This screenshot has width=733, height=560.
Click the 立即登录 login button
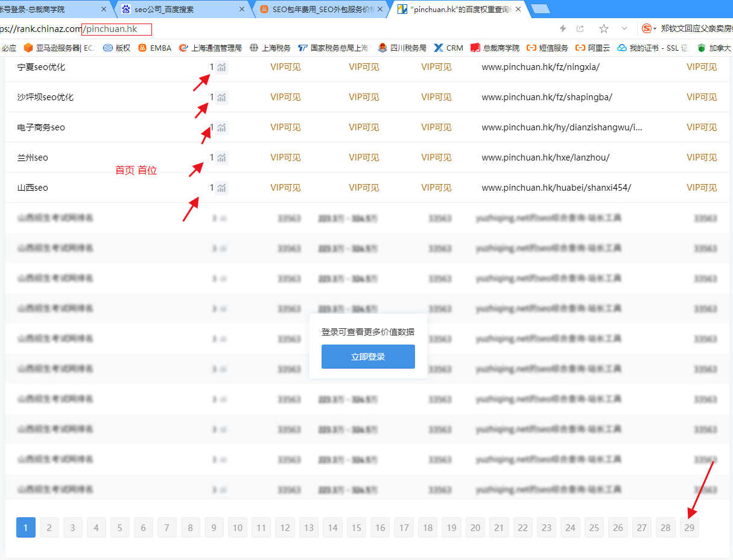368,357
